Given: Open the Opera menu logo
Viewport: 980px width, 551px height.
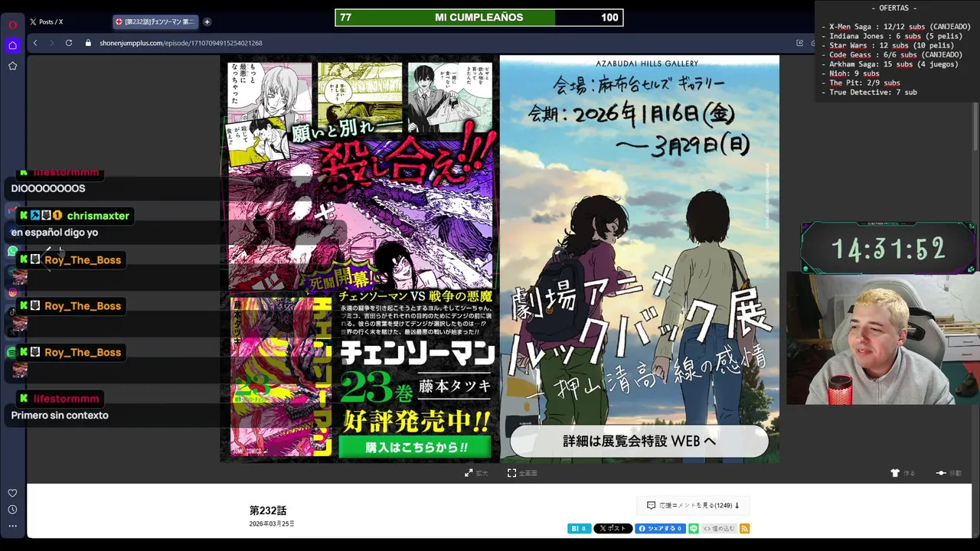Looking at the screenshot, I should point(12,24).
